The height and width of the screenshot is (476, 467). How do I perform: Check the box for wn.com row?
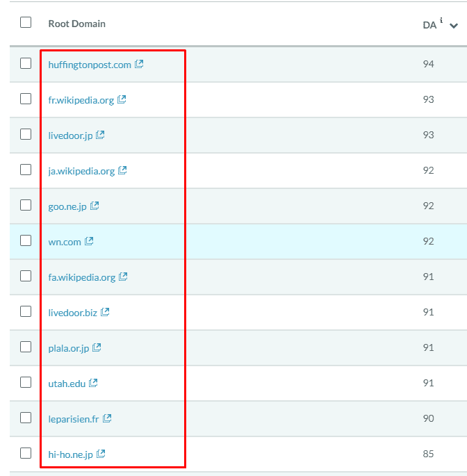tap(26, 240)
